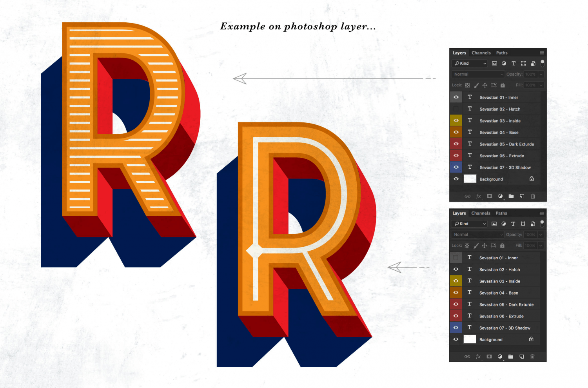The height and width of the screenshot is (388, 588).
Task: Click lock all padlock icon in lower panel
Action: (x=502, y=246)
